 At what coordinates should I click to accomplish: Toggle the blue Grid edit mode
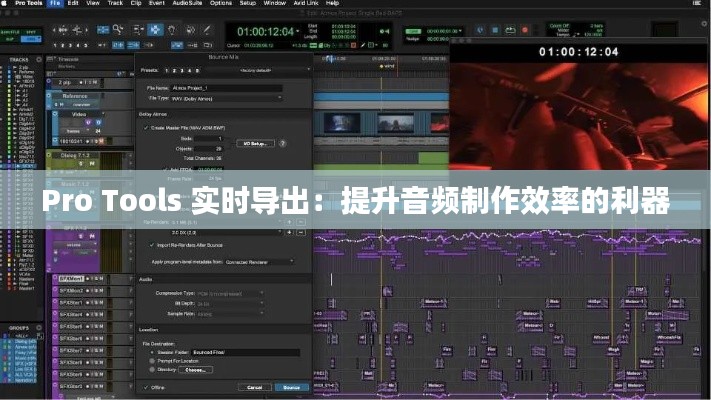[x=30, y=39]
